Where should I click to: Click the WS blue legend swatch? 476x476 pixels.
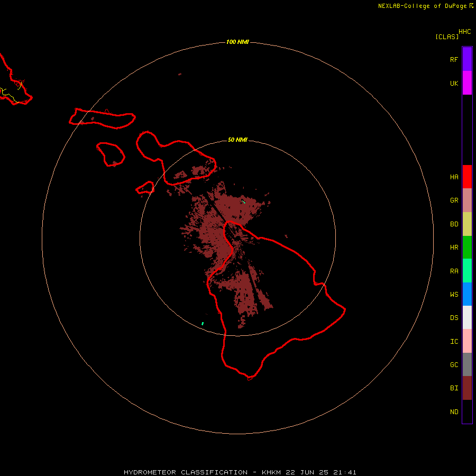coord(467,294)
